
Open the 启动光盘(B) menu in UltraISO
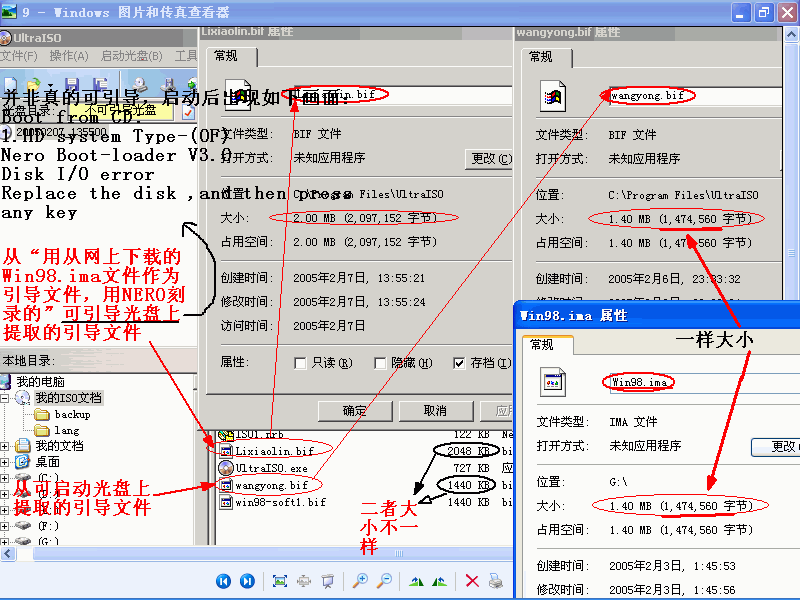tap(132, 56)
